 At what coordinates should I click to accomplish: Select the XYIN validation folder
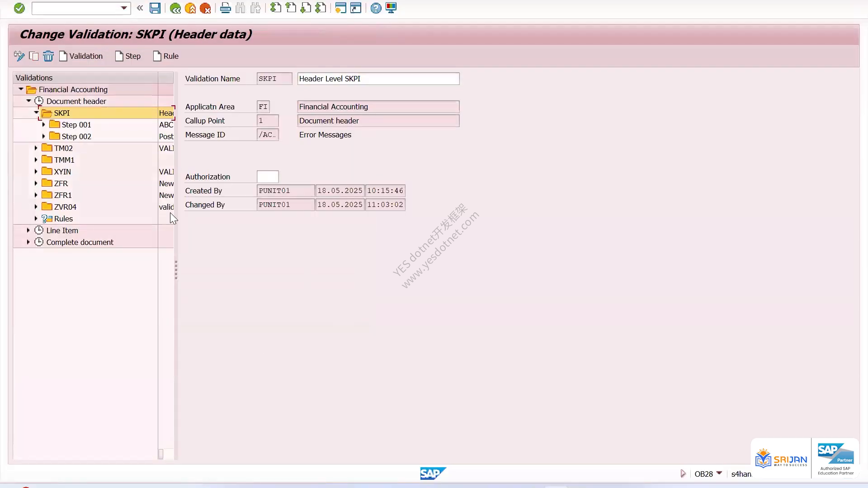62,172
